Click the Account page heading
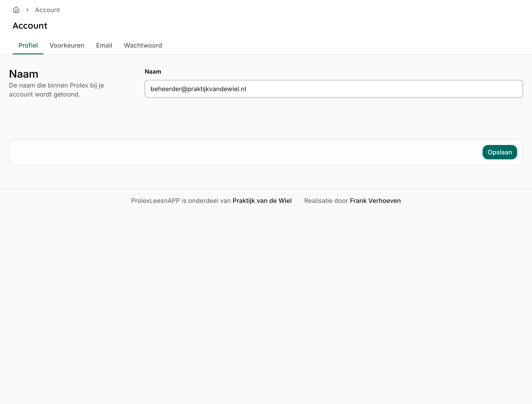532x404 pixels. [30, 26]
